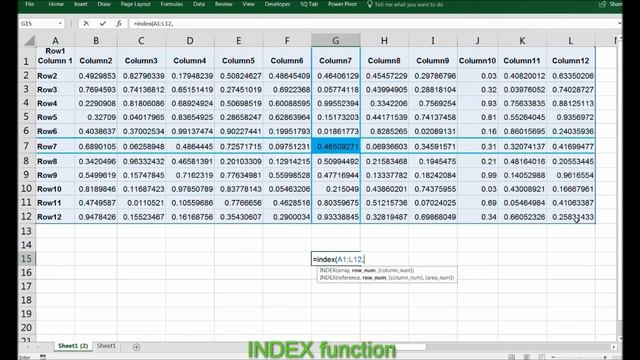Open the Data ribbon tab
This screenshot has width=640, height=360.
[199, 4]
